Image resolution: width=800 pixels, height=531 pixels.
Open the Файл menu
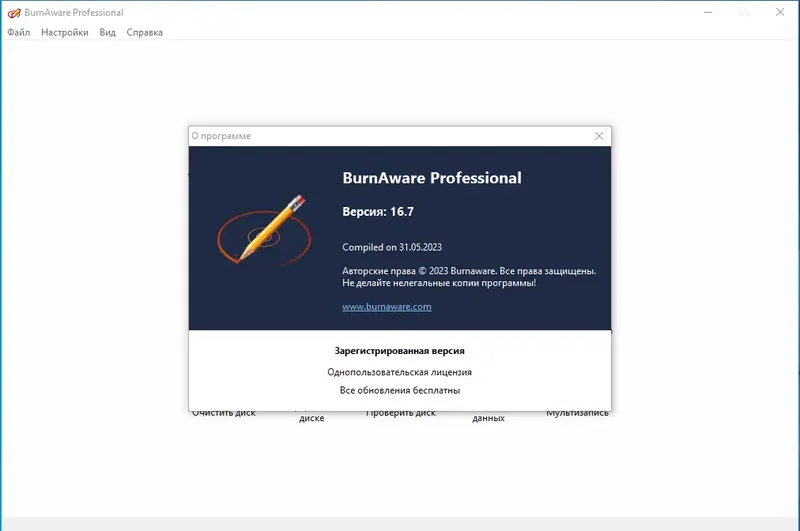18,32
